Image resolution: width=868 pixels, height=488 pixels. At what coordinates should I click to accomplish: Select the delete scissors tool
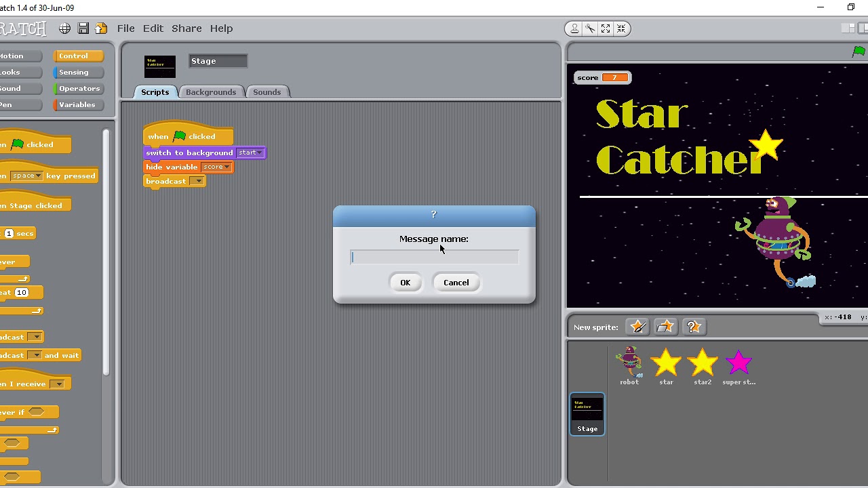590,28
